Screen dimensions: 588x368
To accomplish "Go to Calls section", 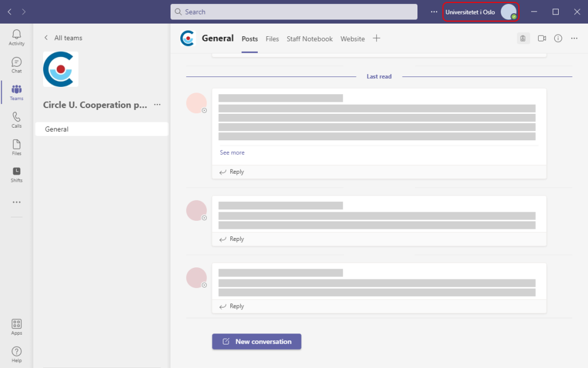I will [16, 120].
